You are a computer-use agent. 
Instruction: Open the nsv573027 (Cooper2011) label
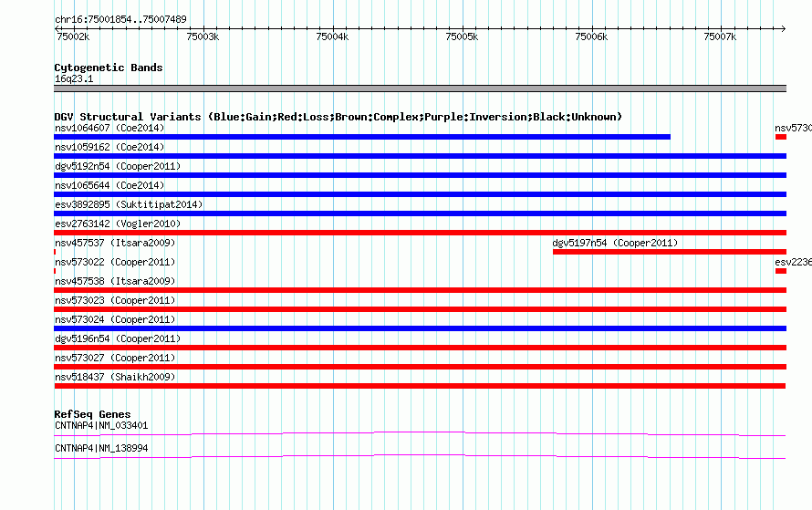click(115, 358)
